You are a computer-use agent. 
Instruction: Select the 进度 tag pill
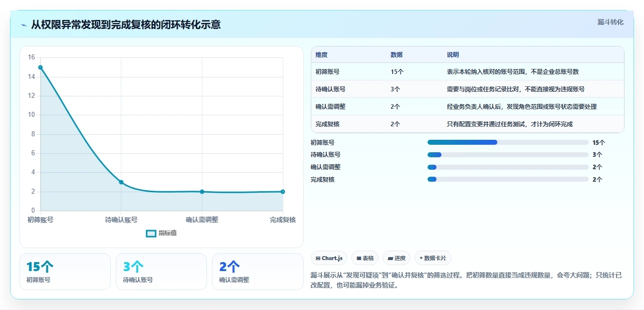(x=397, y=258)
